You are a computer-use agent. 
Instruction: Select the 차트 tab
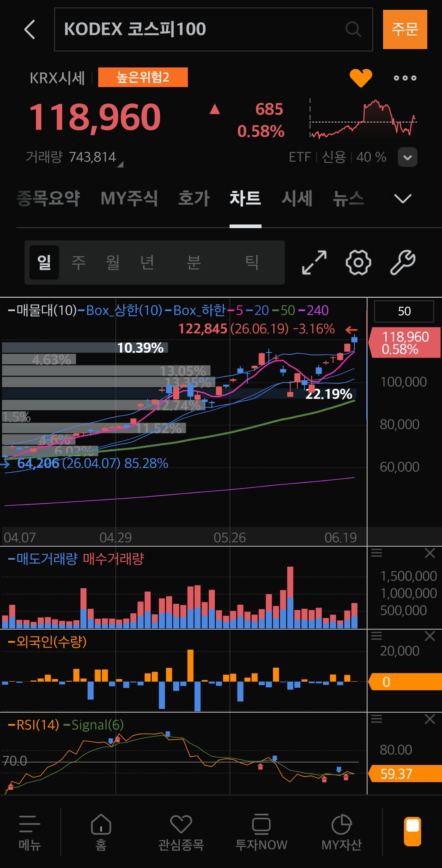(x=246, y=199)
